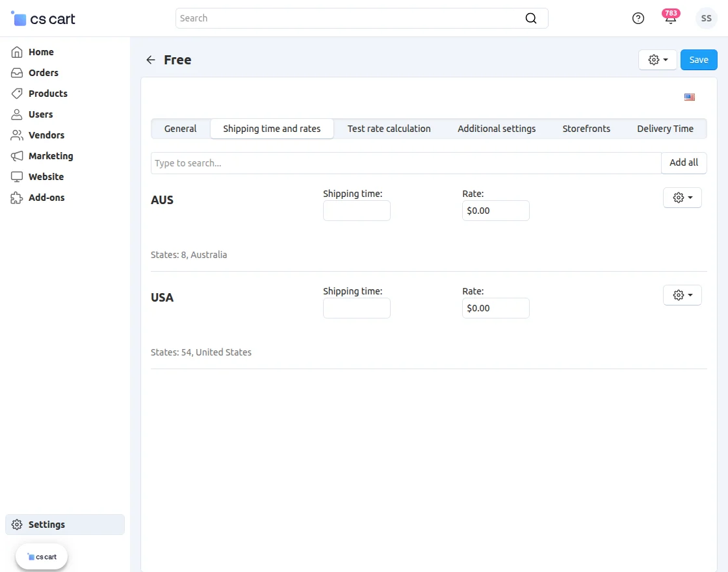Open gear dropdown next to Save

658,60
